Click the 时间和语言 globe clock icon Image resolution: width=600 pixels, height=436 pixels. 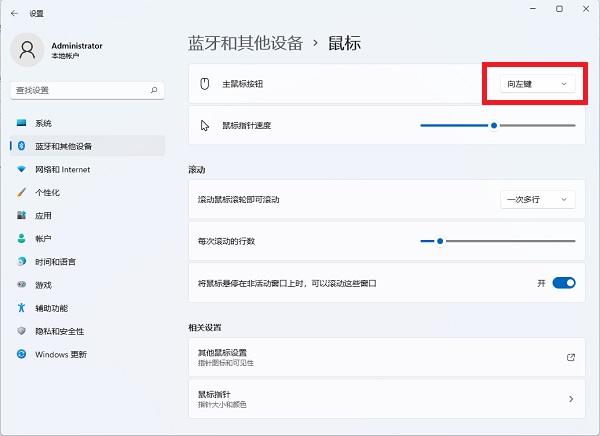(21, 261)
